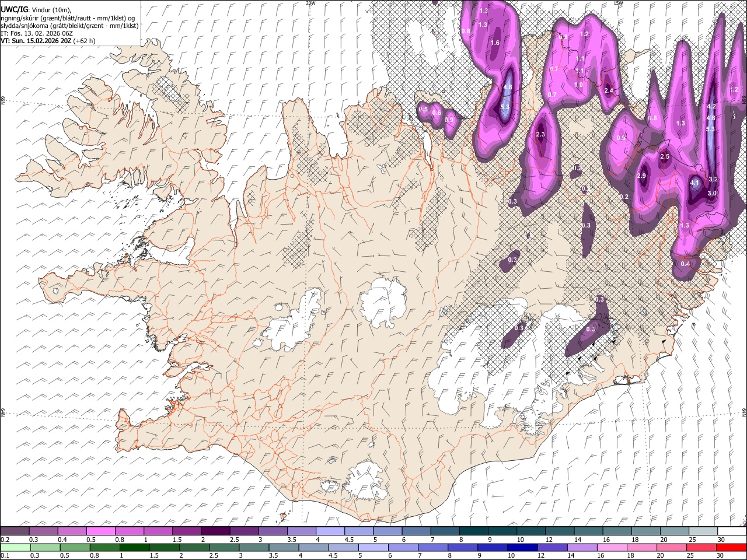Click the initial time line IT: Fös. 13. 02. 2026 06Z
This screenshot has height=560, width=747.
(36, 33)
